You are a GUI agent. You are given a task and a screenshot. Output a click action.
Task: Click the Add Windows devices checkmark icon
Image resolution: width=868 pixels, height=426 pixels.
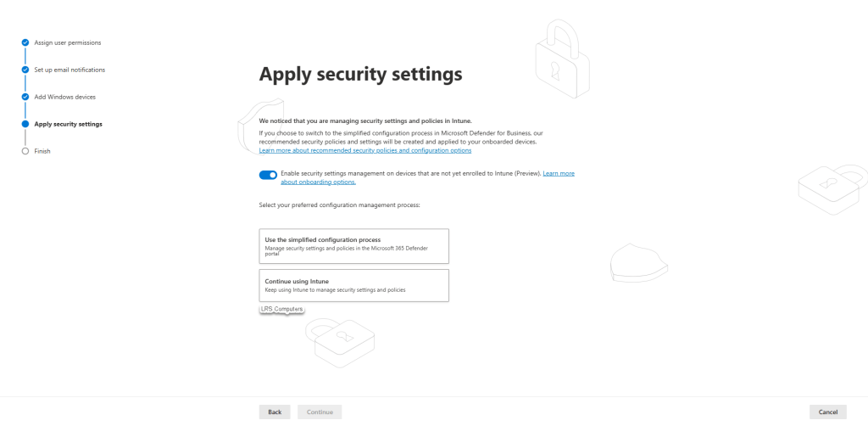[25, 97]
